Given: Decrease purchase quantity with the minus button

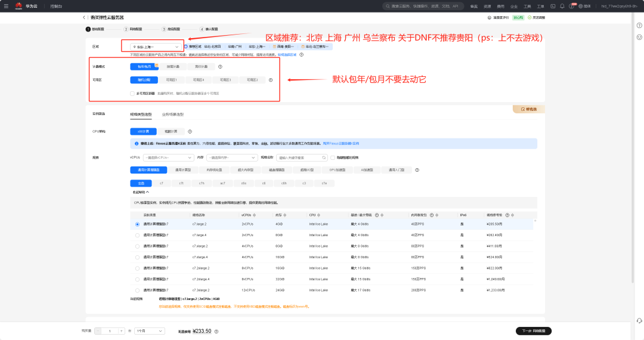Looking at the screenshot, I should tap(98, 331).
